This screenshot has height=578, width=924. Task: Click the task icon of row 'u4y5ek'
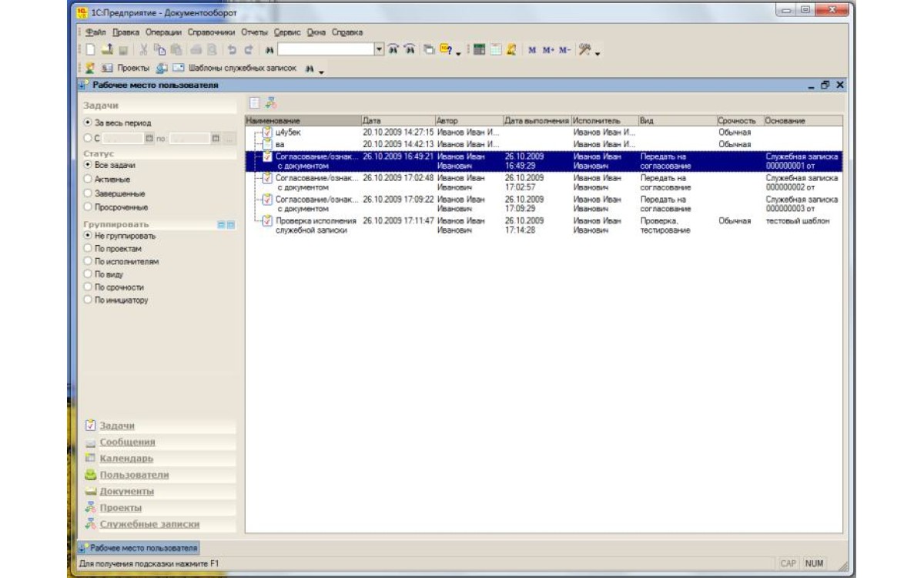click(267, 133)
